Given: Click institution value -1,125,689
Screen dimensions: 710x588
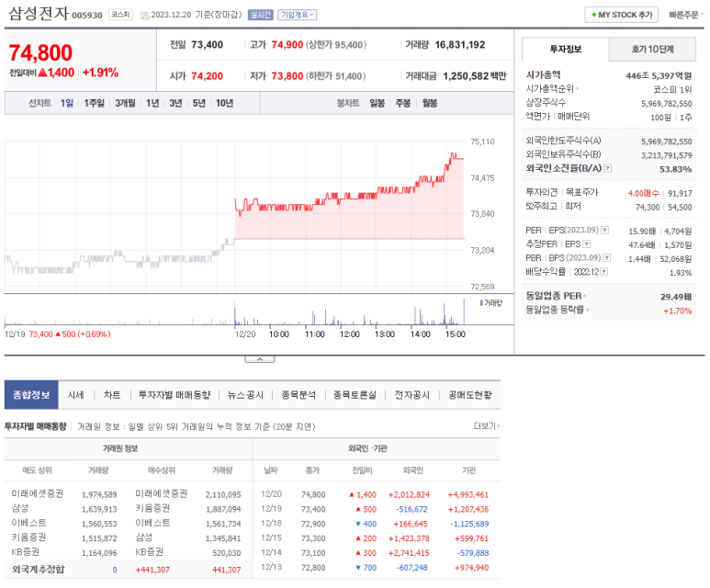Looking at the screenshot, I should [469, 524].
